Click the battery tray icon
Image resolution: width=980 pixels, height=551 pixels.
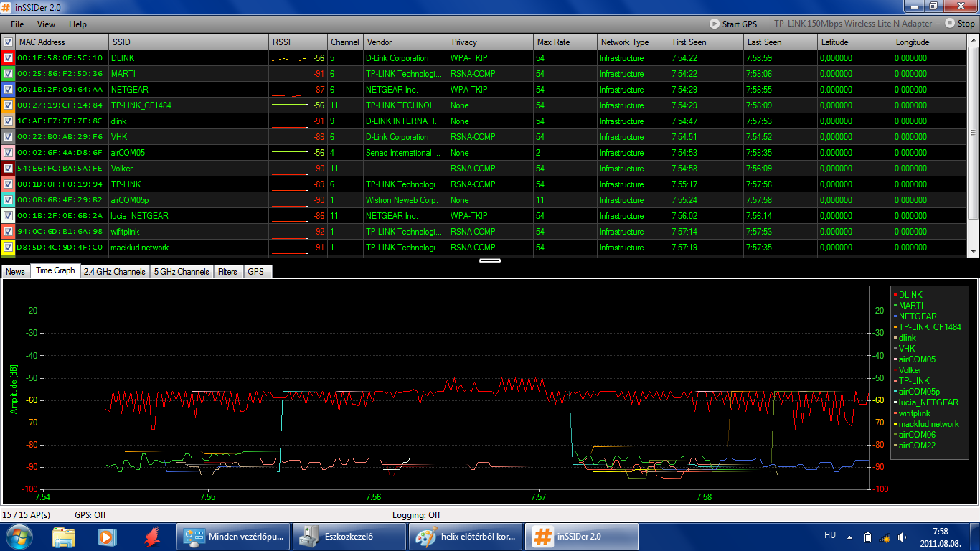click(x=867, y=537)
